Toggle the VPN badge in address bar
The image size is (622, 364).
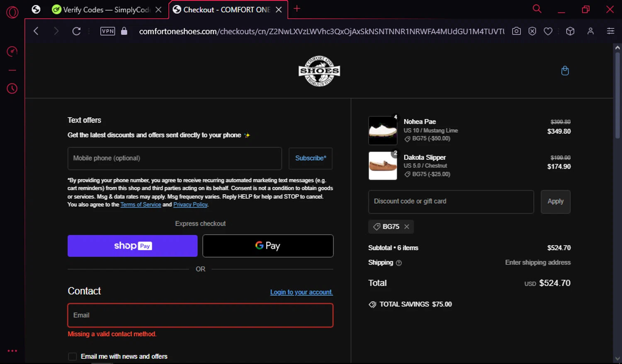coord(108,31)
